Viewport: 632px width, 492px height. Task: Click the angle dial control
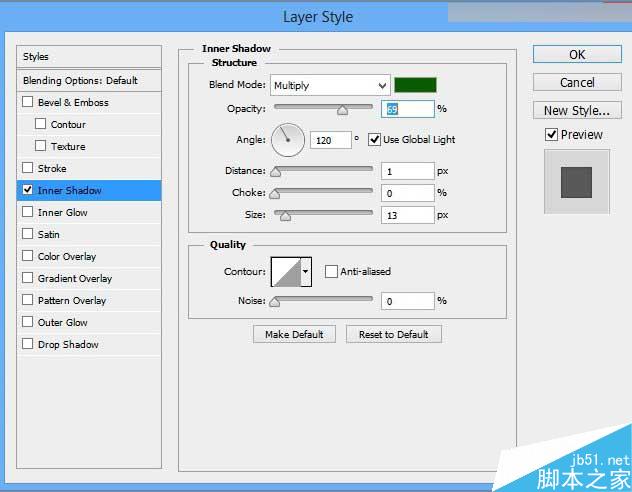tap(288, 140)
